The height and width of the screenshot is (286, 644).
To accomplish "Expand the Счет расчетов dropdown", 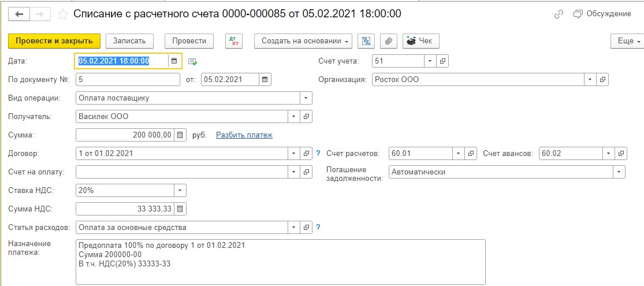I will click(x=459, y=153).
